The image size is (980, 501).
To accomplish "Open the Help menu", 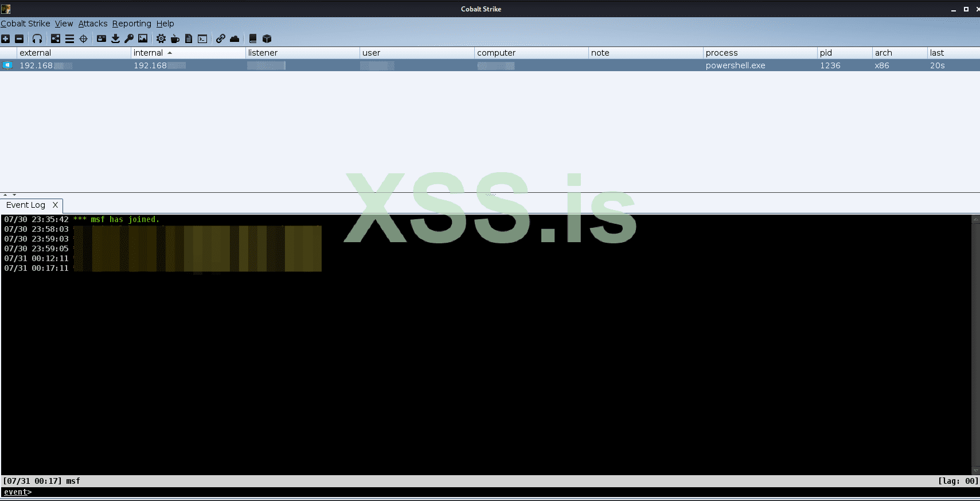I will (x=165, y=24).
